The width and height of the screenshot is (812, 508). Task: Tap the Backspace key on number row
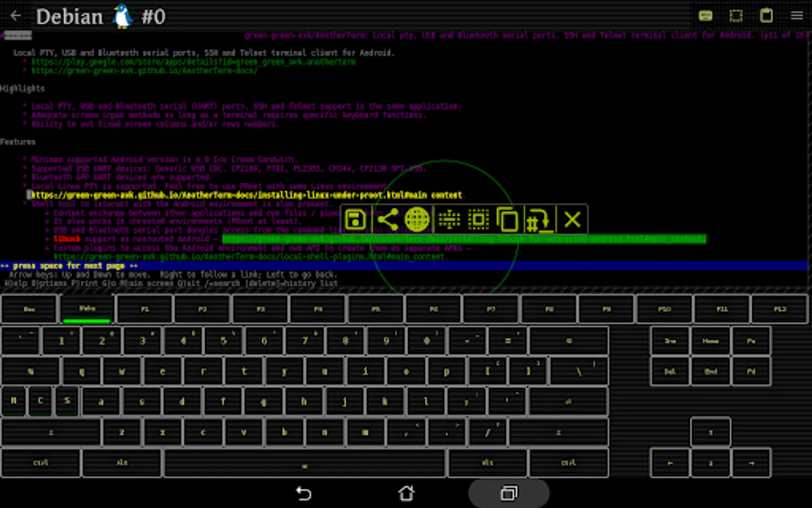coord(569,341)
